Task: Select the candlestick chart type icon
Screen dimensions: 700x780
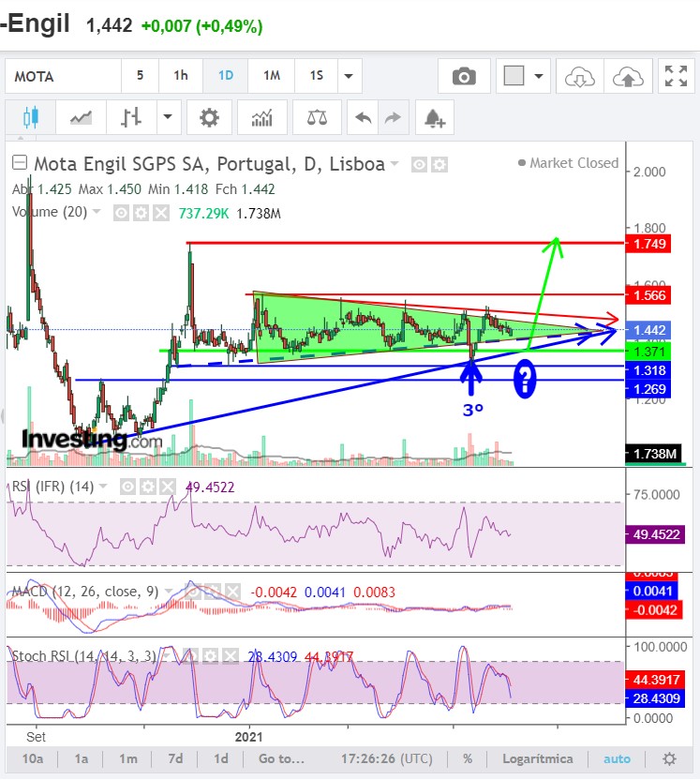Action: [30, 117]
